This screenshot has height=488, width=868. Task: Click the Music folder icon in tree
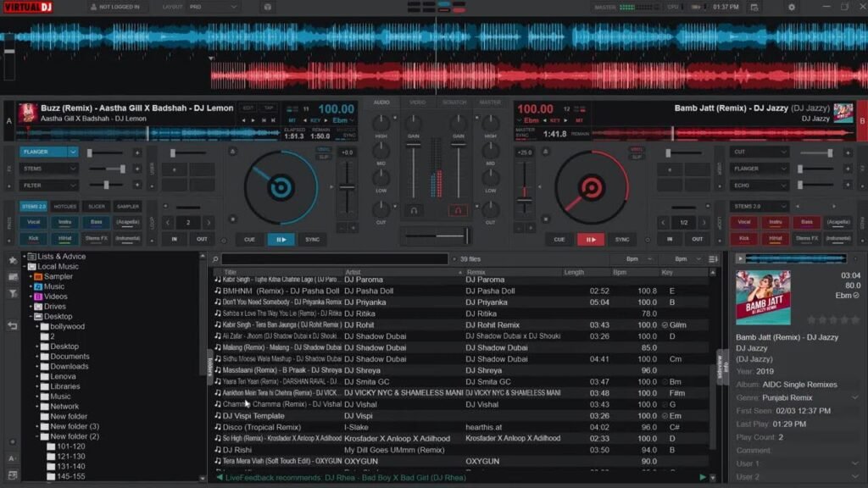point(38,286)
